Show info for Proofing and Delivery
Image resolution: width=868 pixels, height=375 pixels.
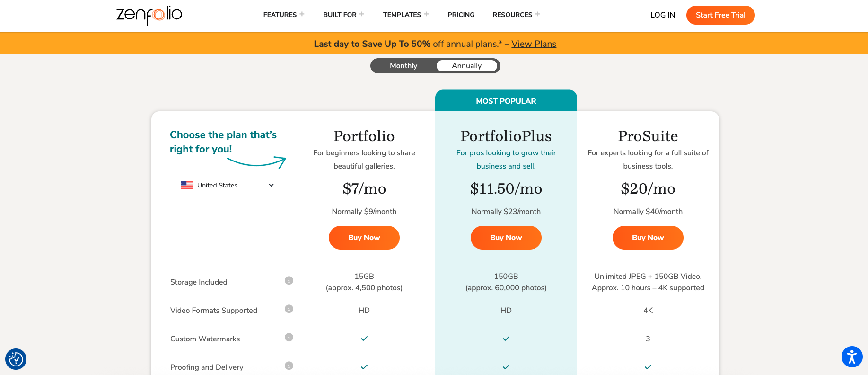coord(289,366)
